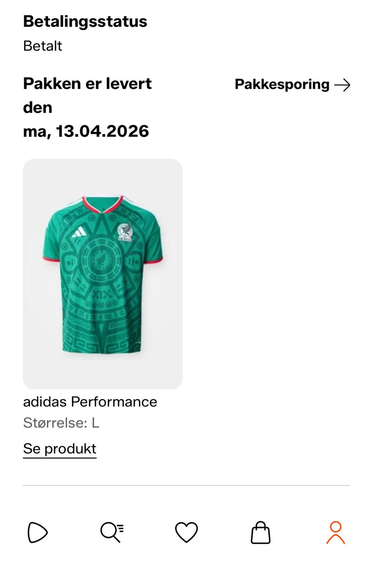Open the Zalando home tab icon
This screenshot has width=373, height=588.
(38, 532)
